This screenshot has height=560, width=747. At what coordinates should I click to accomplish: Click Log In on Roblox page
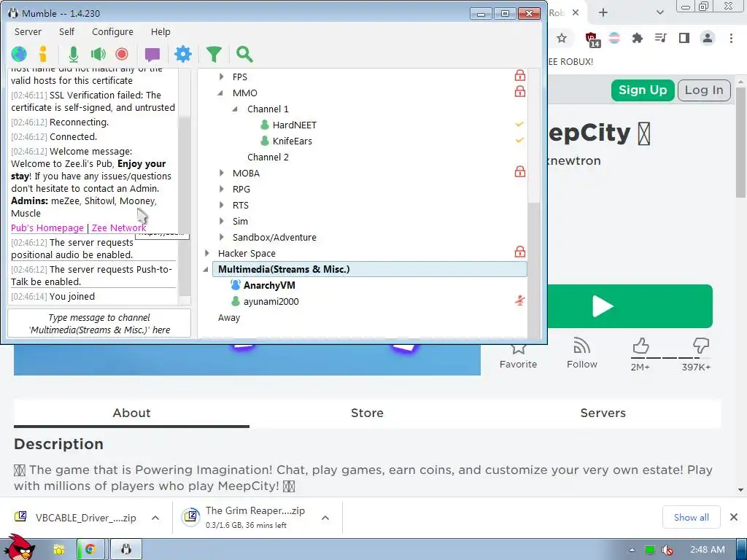pyautogui.click(x=704, y=90)
